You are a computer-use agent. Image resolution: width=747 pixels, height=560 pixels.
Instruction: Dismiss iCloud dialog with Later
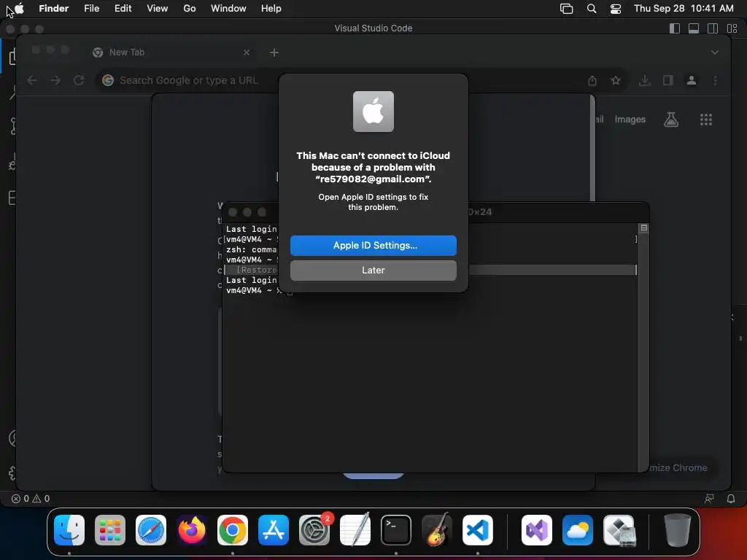[373, 270]
